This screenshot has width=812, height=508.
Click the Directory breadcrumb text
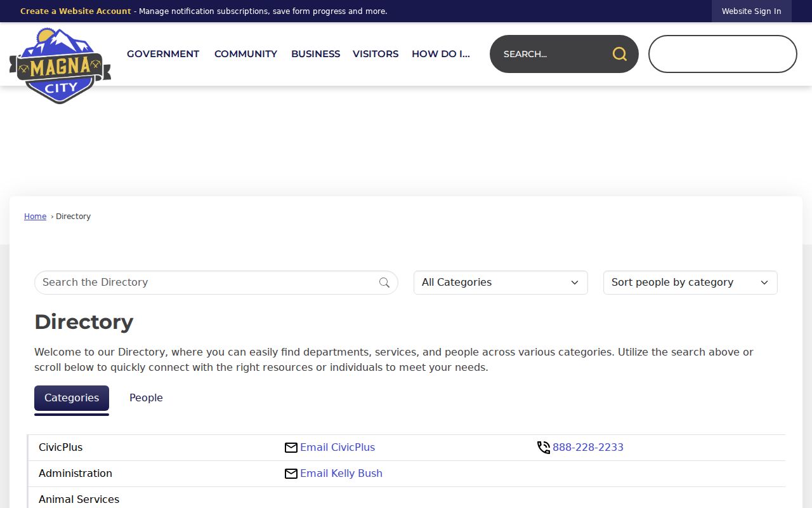point(74,217)
